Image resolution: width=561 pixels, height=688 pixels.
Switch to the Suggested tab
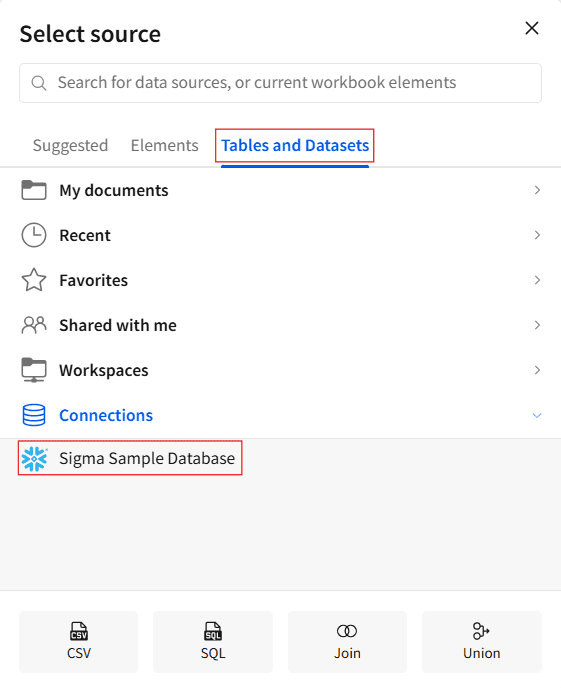point(70,145)
